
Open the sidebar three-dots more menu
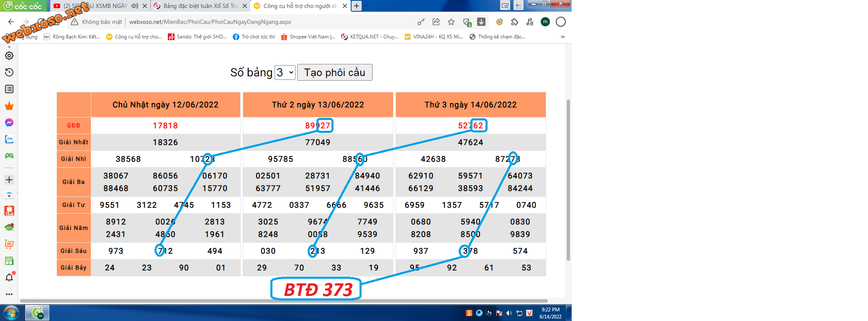9,294
